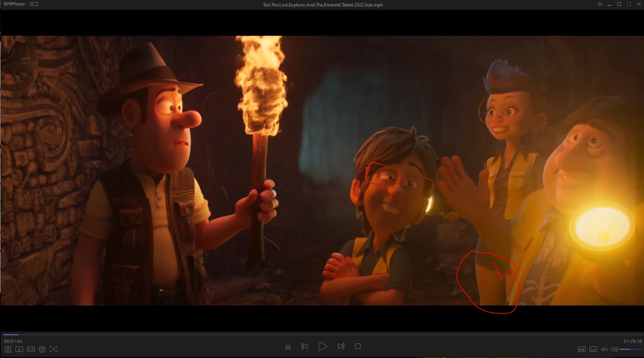
Task: Toggle HW hardware acceleration
Action: [x=581, y=349]
